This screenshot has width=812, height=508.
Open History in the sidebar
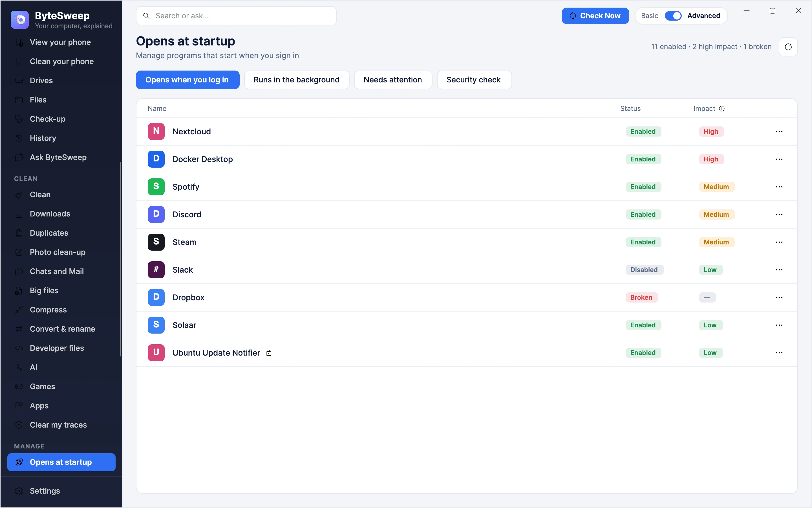[x=61, y=138]
